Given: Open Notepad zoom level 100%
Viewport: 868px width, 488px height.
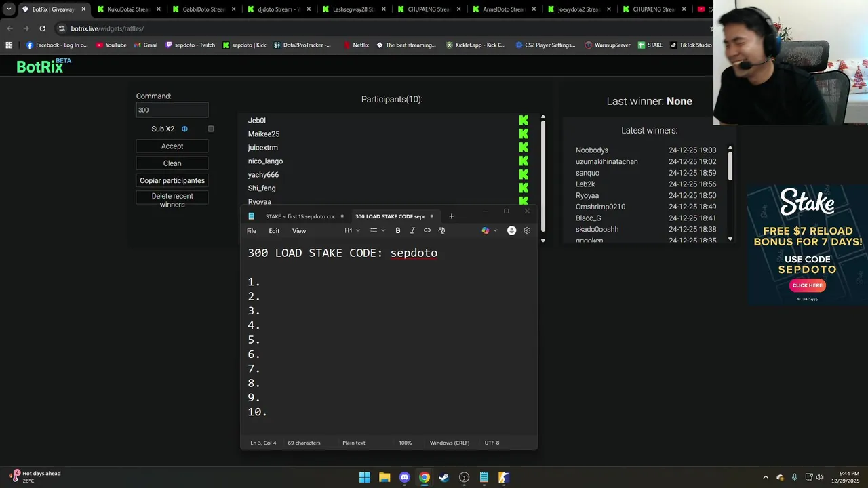Looking at the screenshot, I should tap(405, 443).
